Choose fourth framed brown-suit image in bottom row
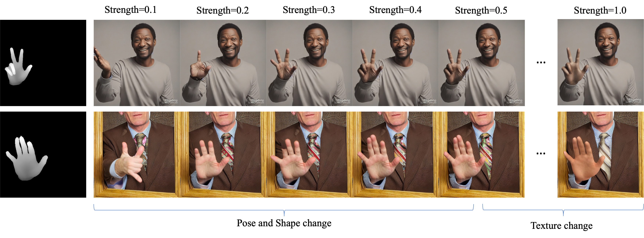644x238 pixels. [395, 155]
